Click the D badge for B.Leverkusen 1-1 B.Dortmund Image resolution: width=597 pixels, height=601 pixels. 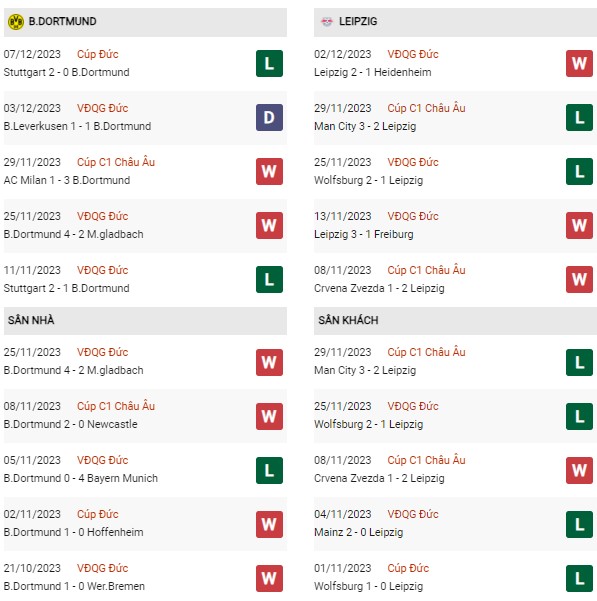(269, 118)
